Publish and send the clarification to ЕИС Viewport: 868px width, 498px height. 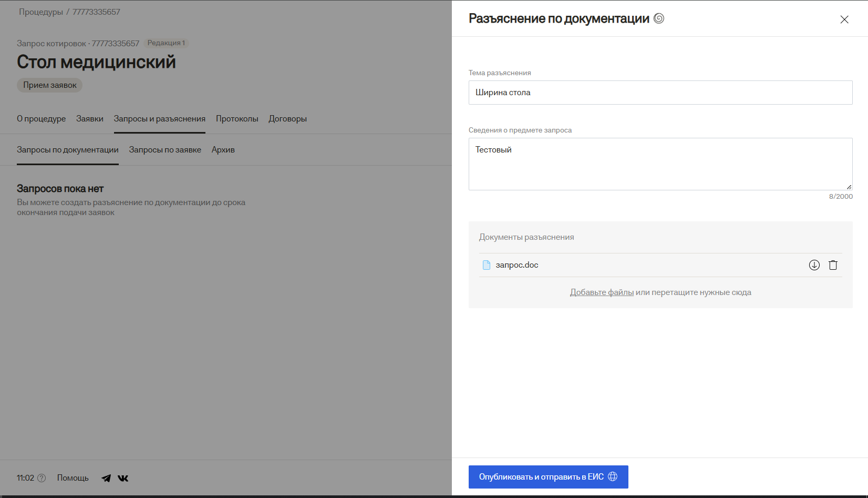tap(548, 477)
